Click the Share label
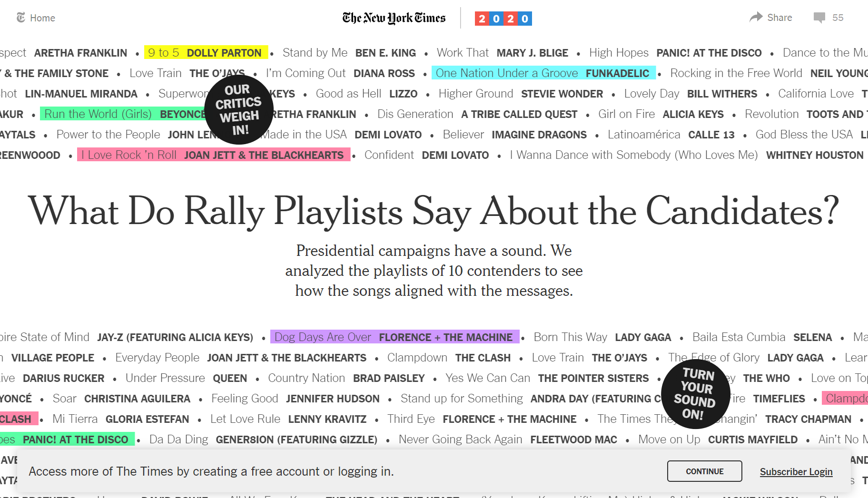Viewport: 868px width, 498px height. tap(779, 18)
